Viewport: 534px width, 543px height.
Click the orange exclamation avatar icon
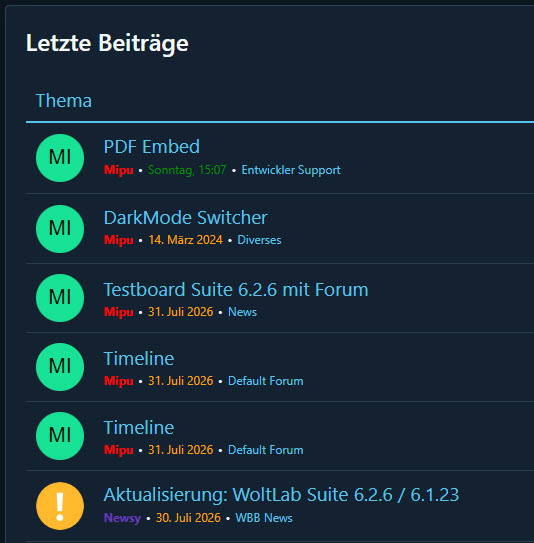click(x=60, y=506)
